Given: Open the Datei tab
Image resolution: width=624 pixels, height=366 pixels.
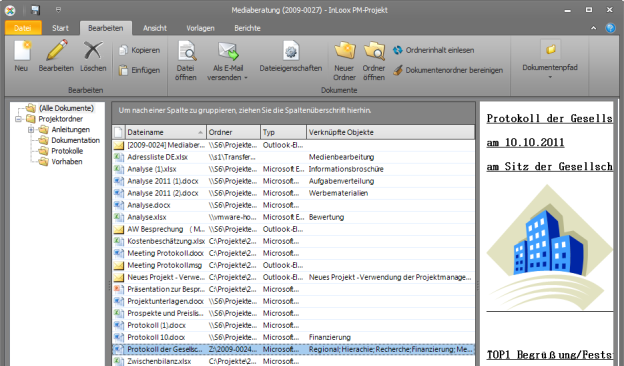Looking at the screenshot, I should [x=23, y=28].
